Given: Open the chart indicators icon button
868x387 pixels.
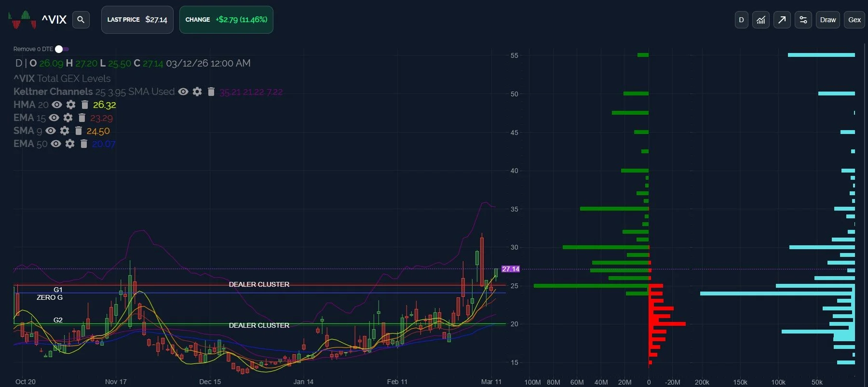Looking at the screenshot, I should [x=761, y=20].
